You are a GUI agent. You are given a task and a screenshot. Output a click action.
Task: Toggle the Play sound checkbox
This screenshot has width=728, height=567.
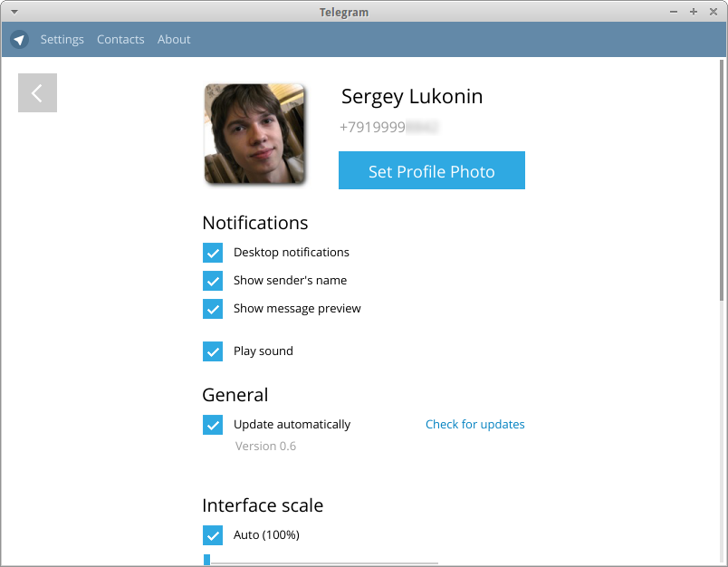tap(213, 351)
